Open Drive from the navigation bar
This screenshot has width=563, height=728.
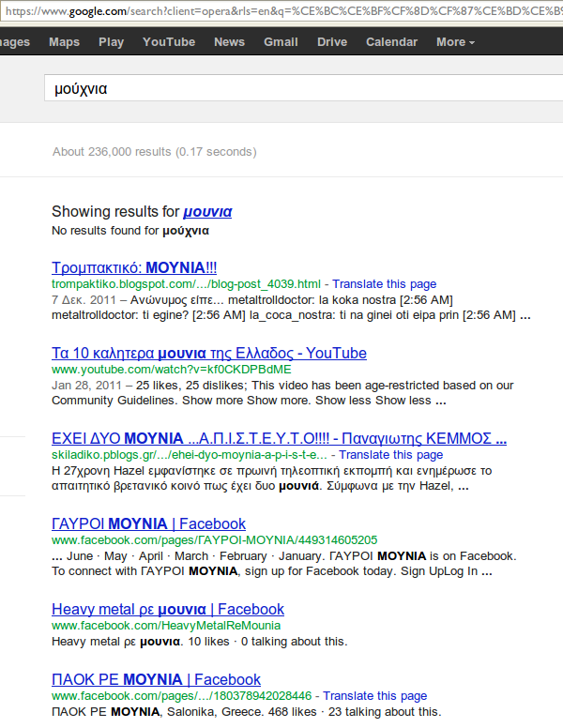(x=332, y=42)
